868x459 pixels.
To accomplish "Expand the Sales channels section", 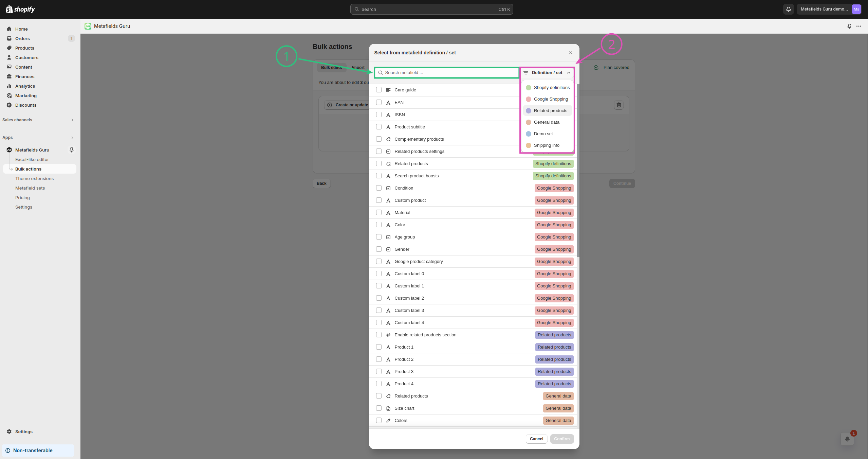I will pyautogui.click(x=72, y=120).
